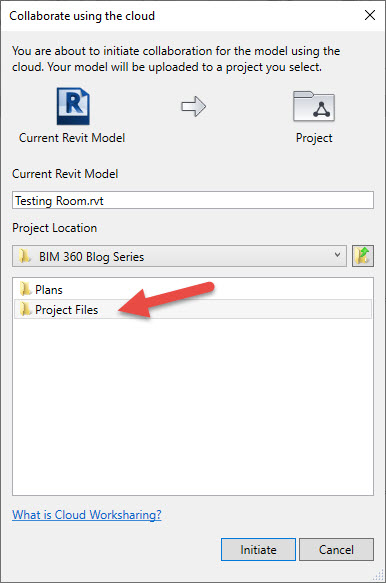The width and height of the screenshot is (386, 583).
Task: Click the Initiate button
Action: coord(258,550)
